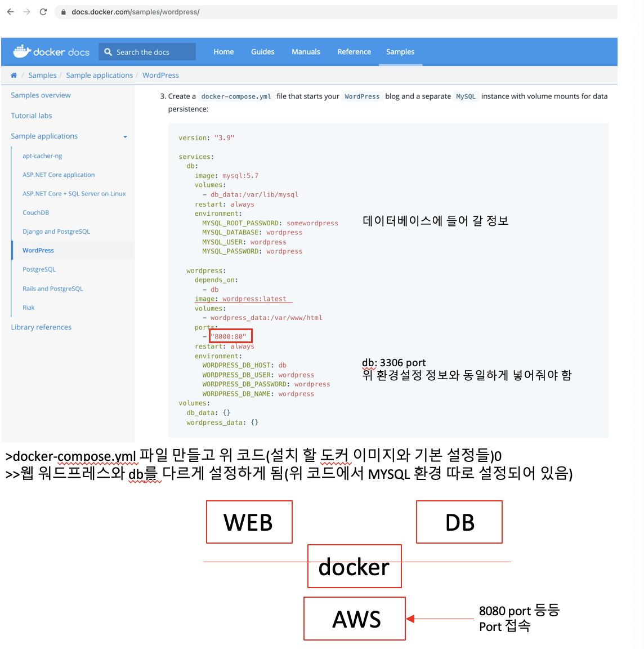The width and height of the screenshot is (644, 649).
Task: Open ASP.NET Core application sample
Action: point(59,175)
